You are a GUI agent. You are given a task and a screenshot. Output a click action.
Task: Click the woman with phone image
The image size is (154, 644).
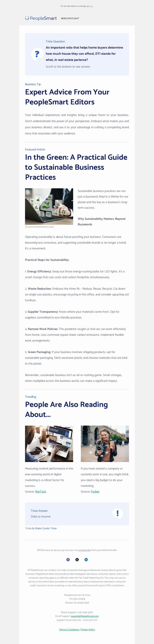[x=105, y=444]
